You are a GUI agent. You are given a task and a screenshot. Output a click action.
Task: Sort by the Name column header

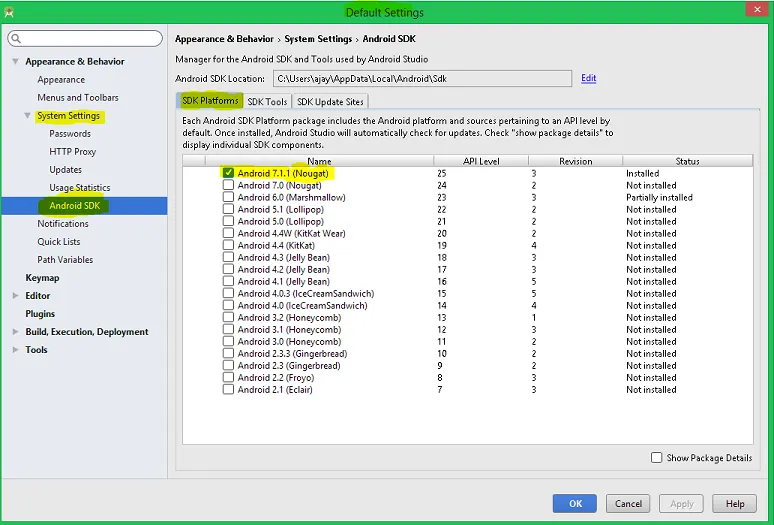tap(319, 161)
